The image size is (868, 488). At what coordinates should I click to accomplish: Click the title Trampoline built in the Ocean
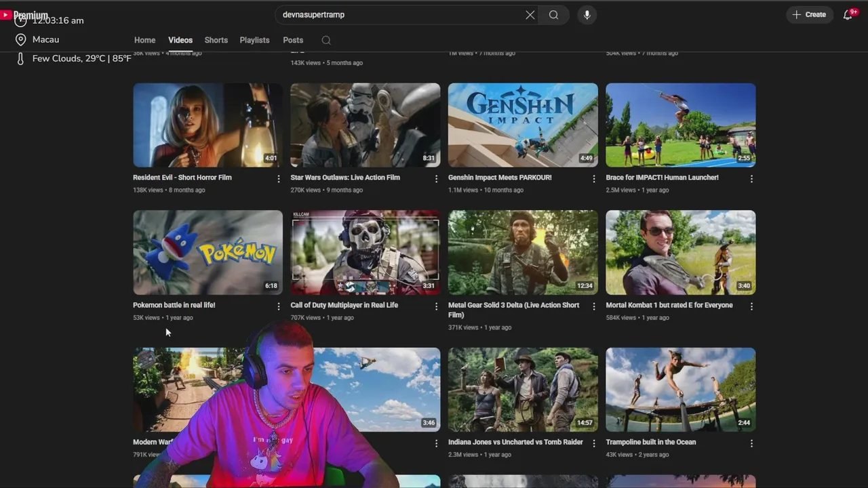(x=651, y=442)
